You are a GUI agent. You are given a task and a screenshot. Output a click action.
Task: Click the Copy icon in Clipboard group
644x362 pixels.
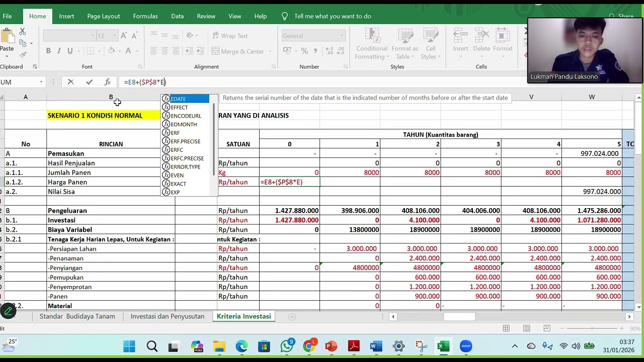click(22, 43)
